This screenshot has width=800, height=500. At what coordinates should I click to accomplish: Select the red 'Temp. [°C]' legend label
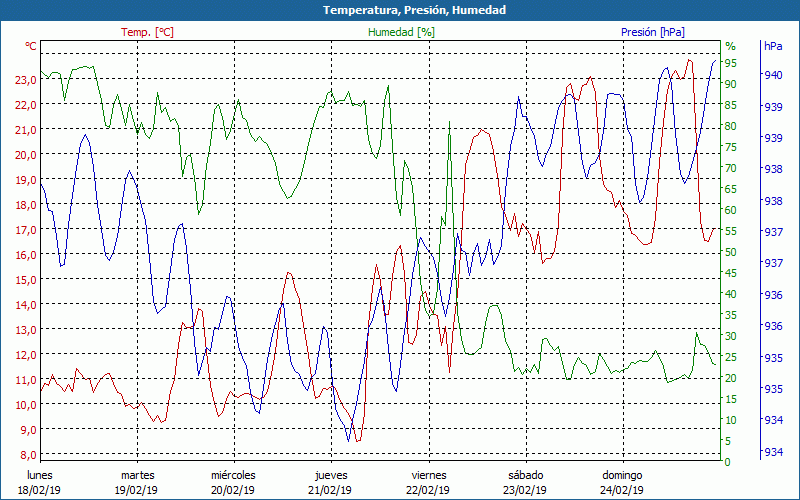(147, 32)
